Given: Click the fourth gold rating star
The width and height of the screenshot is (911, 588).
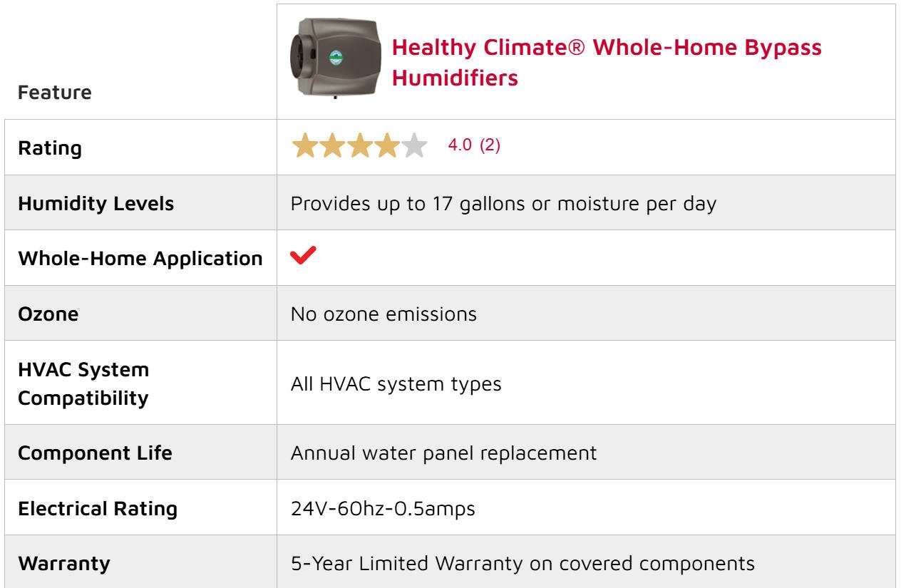Looking at the screenshot, I should [386, 147].
